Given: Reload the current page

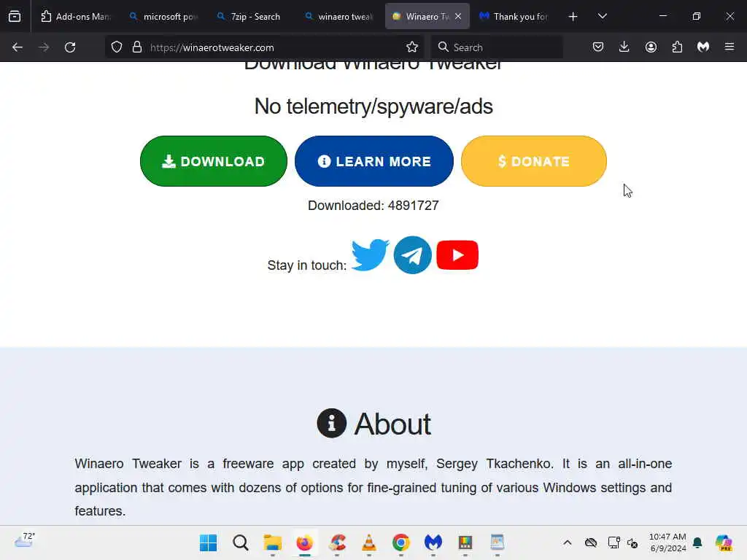Looking at the screenshot, I should pos(70,47).
